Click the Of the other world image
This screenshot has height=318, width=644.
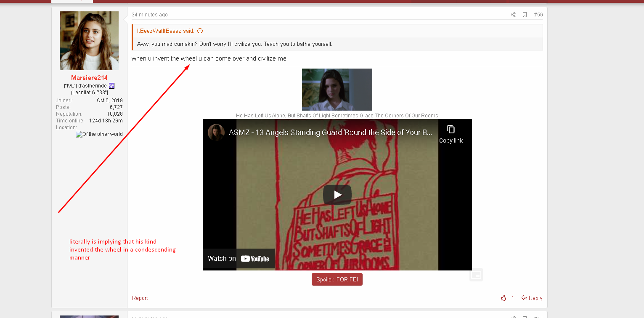point(99,134)
